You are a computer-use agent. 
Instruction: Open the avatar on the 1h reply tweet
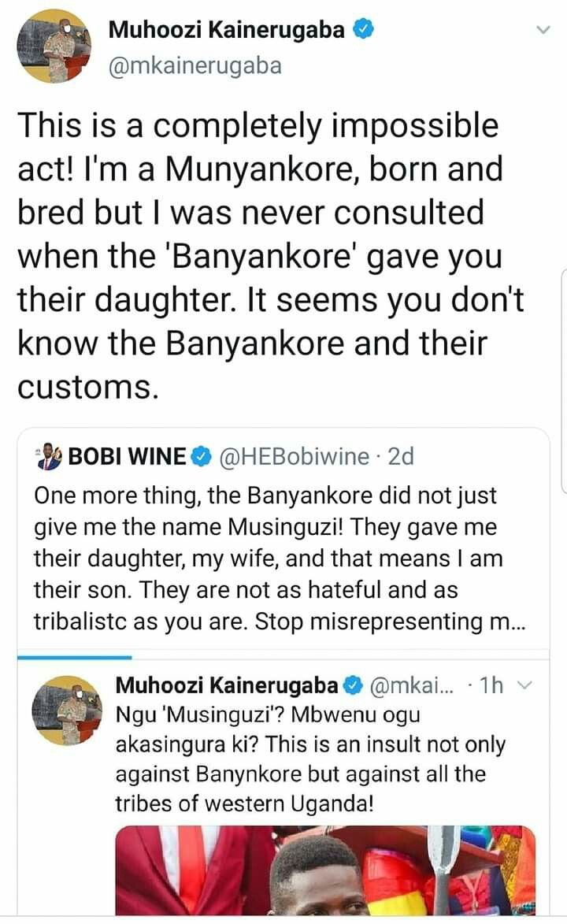(67, 710)
